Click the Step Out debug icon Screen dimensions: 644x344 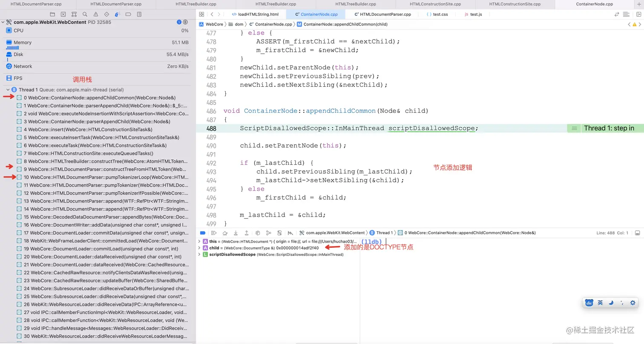(x=247, y=233)
